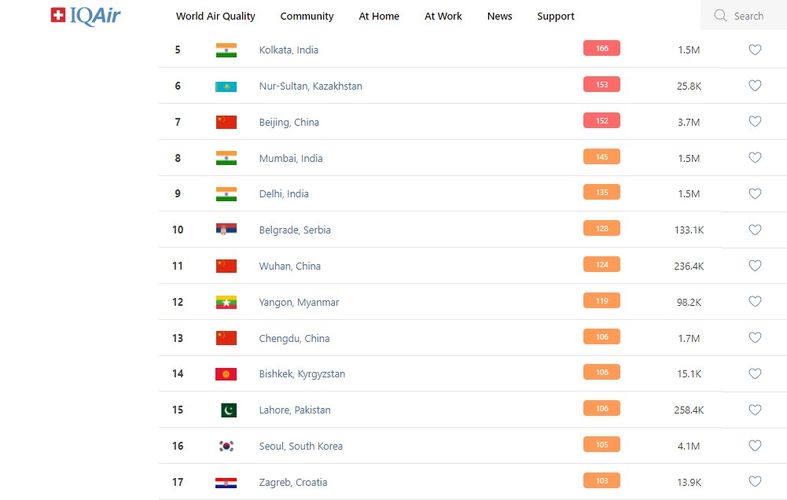Click the heart icon for Belgrade, Serbia

point(755,230)
